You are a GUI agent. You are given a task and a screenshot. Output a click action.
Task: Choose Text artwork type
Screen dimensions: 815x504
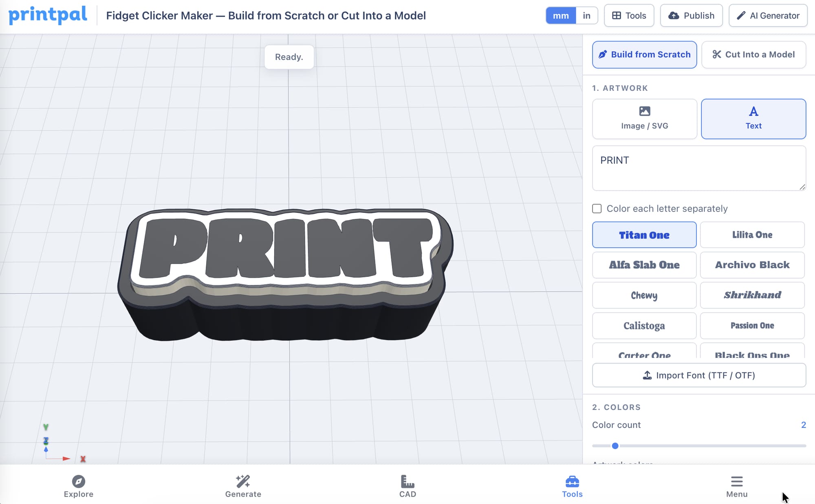coord(753,119)
